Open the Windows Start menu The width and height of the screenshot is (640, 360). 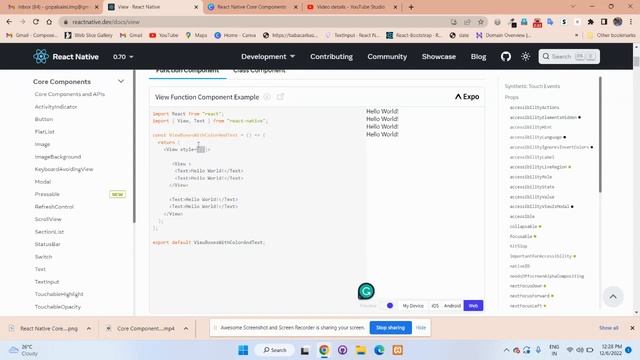pos(243,350)
